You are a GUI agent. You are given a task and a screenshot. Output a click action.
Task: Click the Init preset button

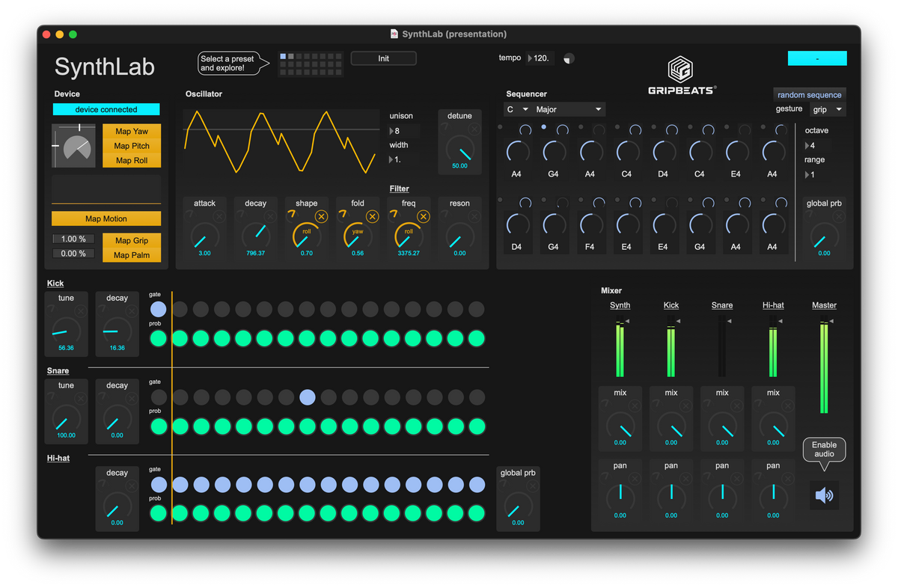383,58
